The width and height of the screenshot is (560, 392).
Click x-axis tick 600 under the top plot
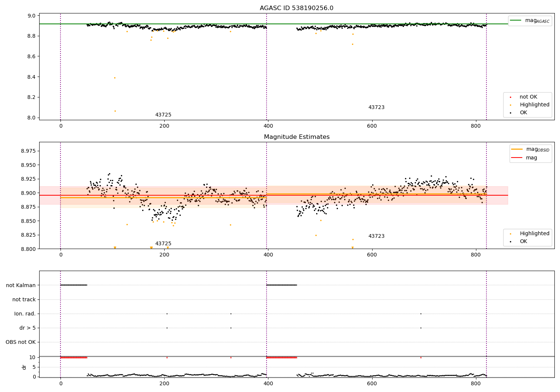click(x=372, y=126)
